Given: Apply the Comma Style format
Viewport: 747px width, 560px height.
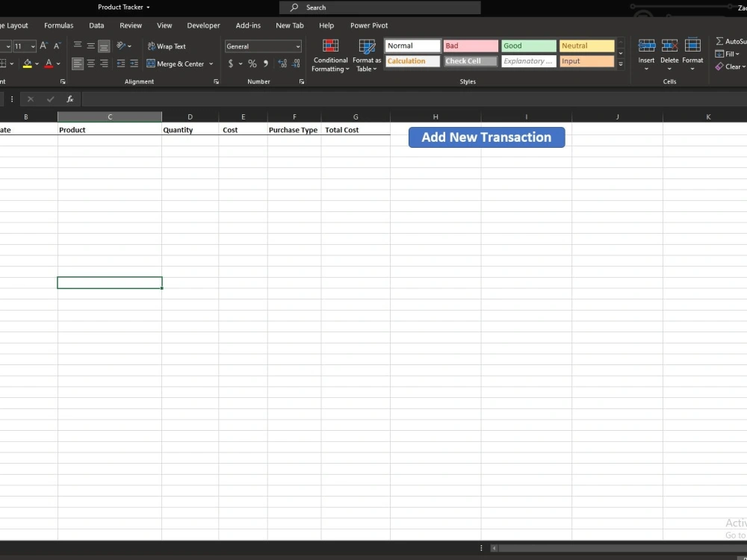Looking at the screenshot, I should click(x=264, y=63).
